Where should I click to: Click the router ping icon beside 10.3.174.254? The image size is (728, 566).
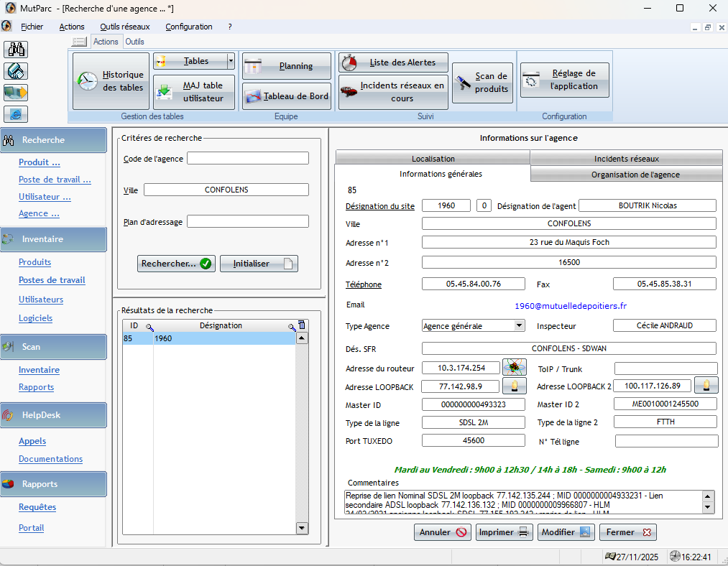pyautogui.click(x=514, y=368)
